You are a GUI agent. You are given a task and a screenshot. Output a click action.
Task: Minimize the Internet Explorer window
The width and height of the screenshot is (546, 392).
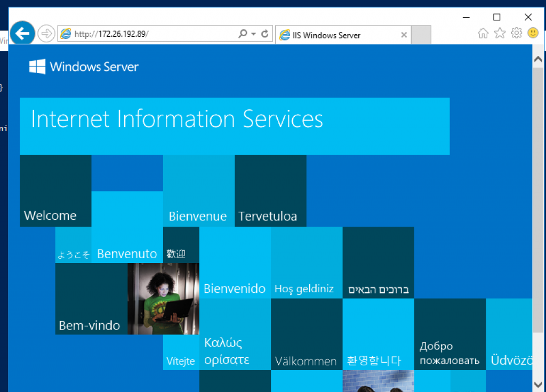click(x=466, y=17)
